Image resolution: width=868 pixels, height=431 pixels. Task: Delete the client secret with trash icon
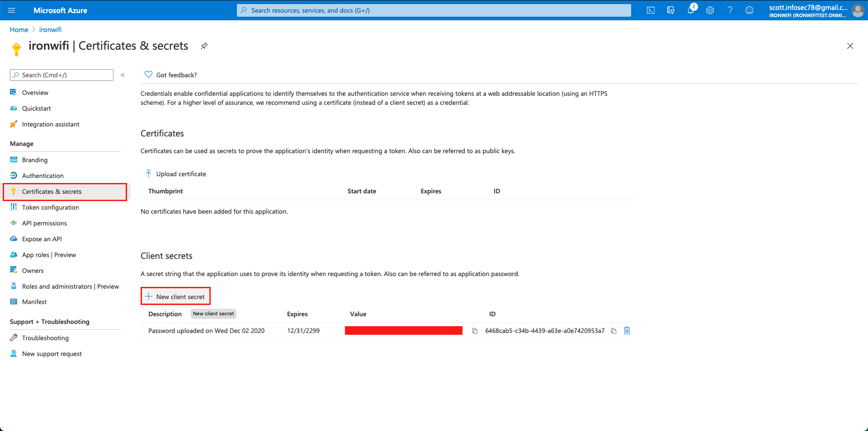(x=627, y=331)
